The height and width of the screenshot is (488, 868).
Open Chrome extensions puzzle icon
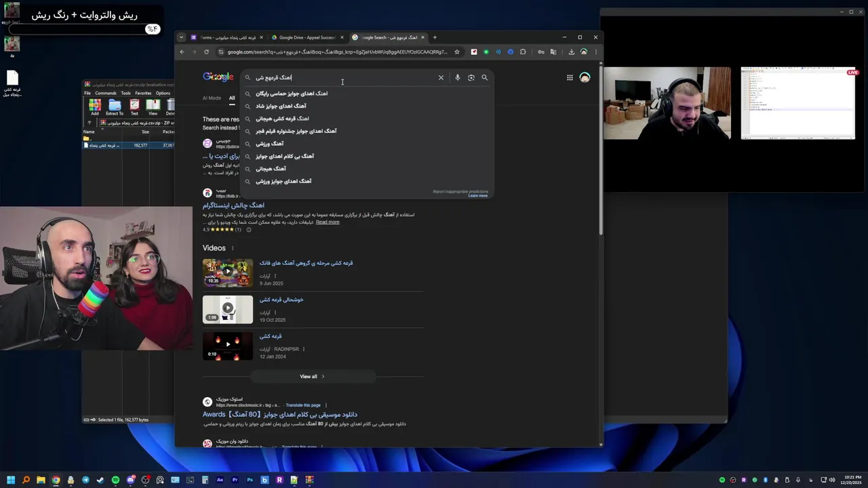(x=523, y=52)
